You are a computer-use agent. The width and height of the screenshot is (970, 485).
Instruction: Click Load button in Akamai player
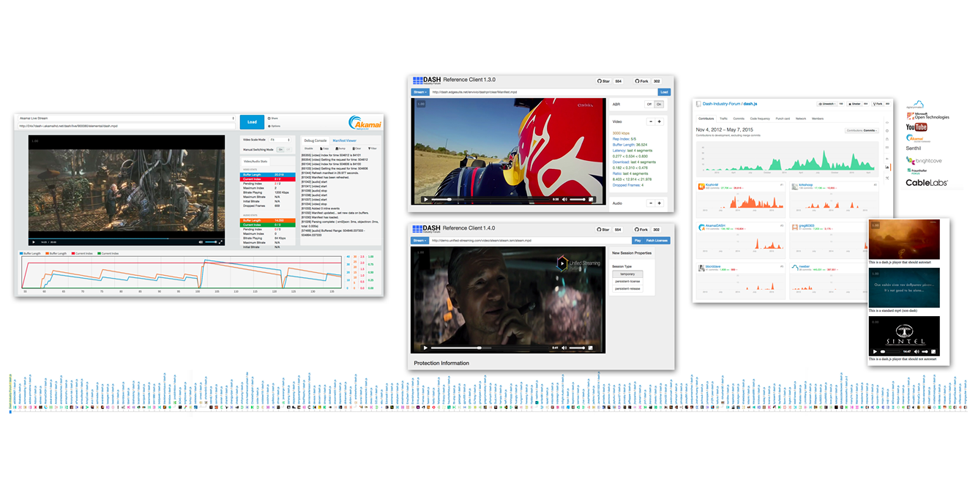coord(252,121)
